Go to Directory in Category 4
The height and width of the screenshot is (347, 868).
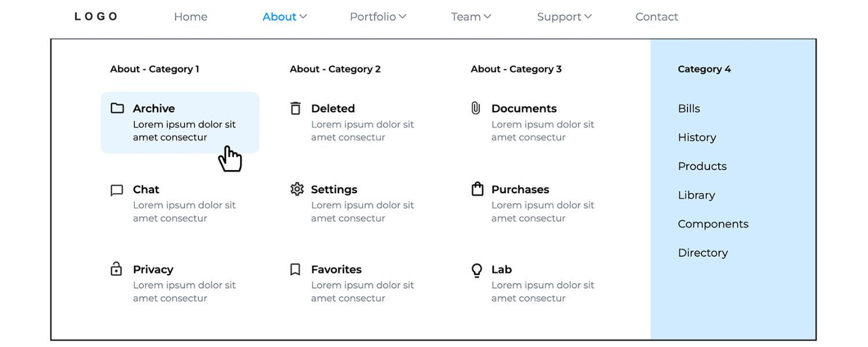point(703,253)
